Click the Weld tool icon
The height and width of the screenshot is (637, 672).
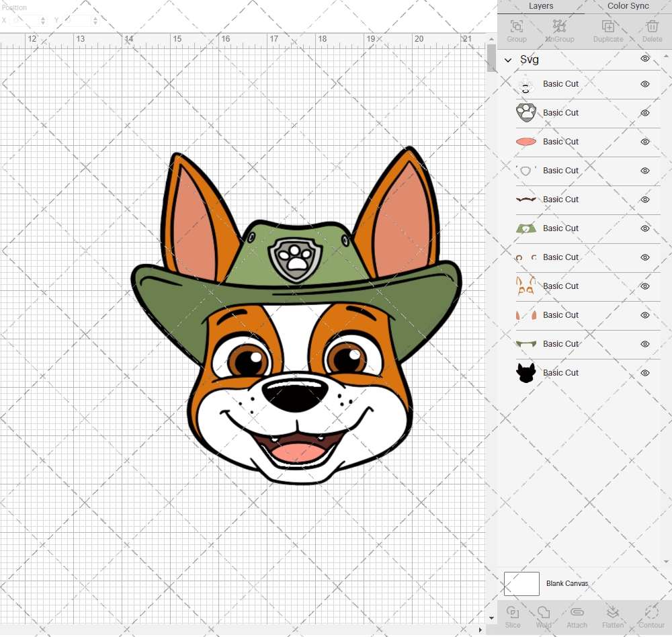click(544, 612)
